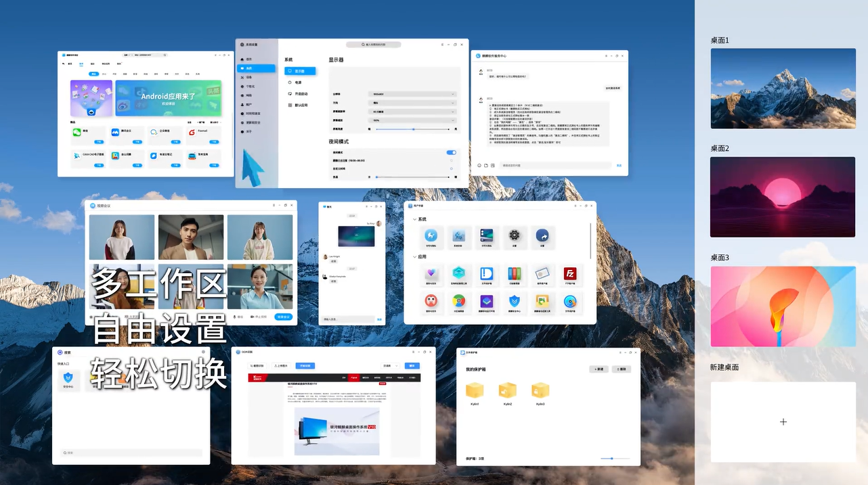
Task: Click the Chrome-style browser icon in user manual
Action: coord(459,301)
